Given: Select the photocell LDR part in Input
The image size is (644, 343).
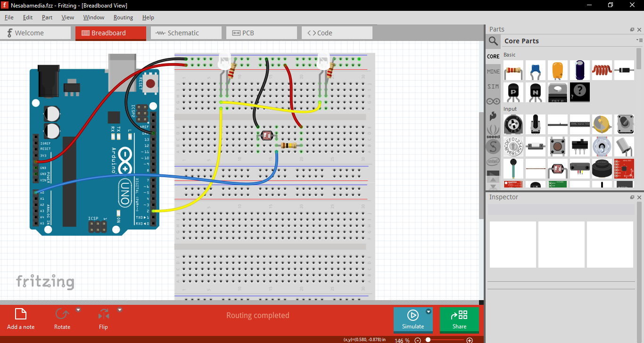Looking at the screenshot, I should point(558,169).
